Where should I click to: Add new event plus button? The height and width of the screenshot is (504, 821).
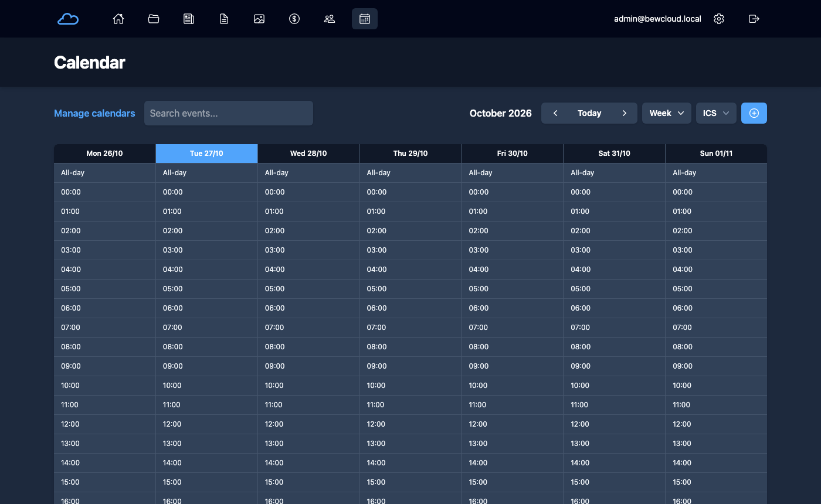[754, 113]
